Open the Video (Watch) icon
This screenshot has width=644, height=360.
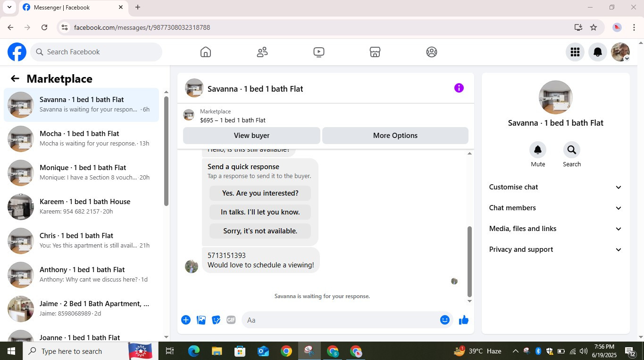point(319,52)
